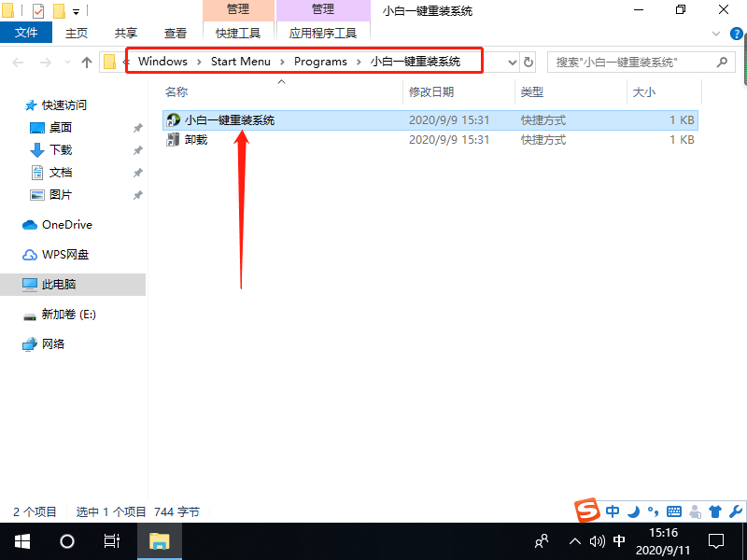
Task: Switch to the 主页 ribbon tab
Action: coord(77,33)
